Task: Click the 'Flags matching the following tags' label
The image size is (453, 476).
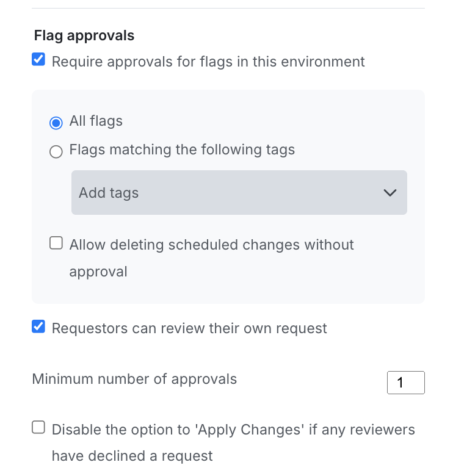Action: tap(182, 150)
